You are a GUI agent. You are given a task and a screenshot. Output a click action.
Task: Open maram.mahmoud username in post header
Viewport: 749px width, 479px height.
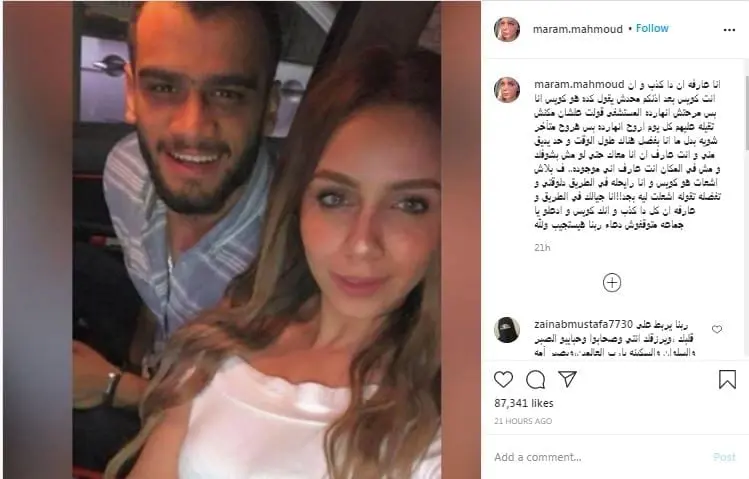click(x=578, y=30)
